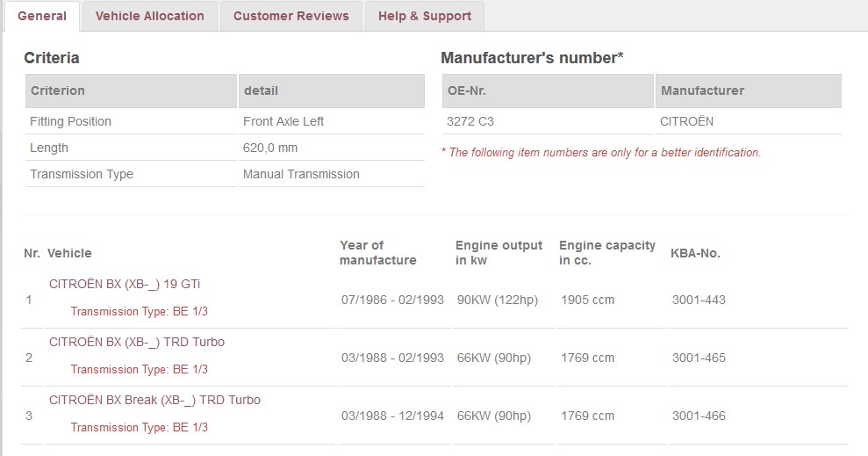
Task: Click KBA-No. 3001-443 value
Action: [x=699, y=300]
